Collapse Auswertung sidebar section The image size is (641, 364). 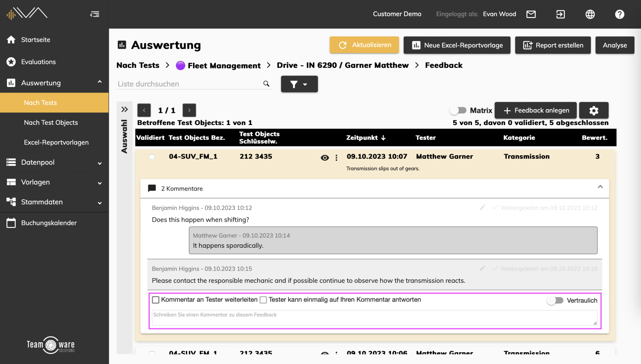[100, 82]
